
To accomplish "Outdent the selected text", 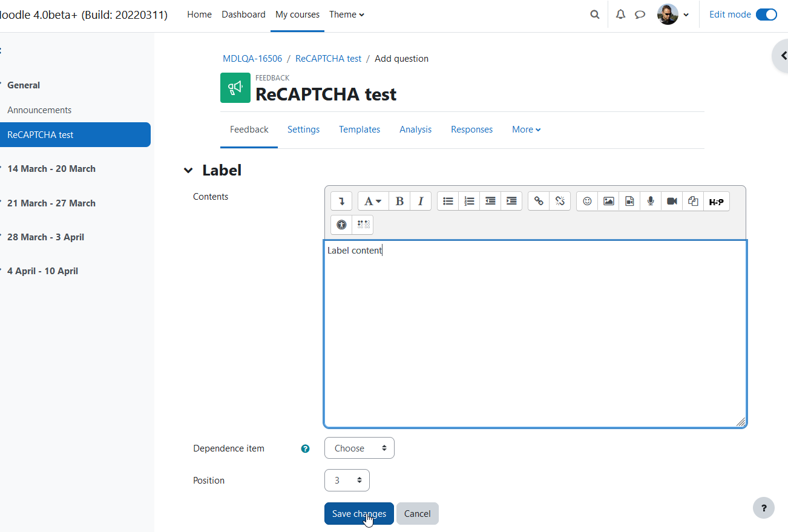I will 490,201.
